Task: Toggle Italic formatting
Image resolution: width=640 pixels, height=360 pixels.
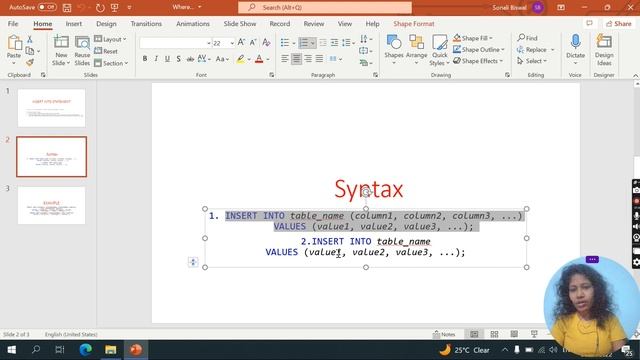Action: pyautogui.click(x=156, y=59)
